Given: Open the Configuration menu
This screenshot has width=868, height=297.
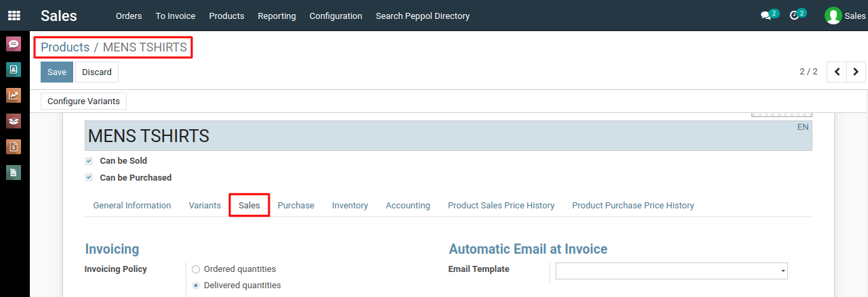Looking at the screenshot, I should [336, 16].
